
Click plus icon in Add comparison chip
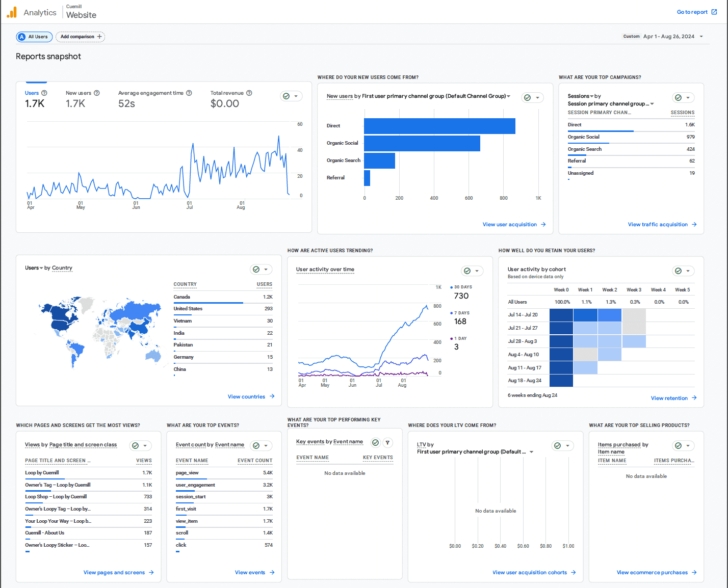coord(99,37)
